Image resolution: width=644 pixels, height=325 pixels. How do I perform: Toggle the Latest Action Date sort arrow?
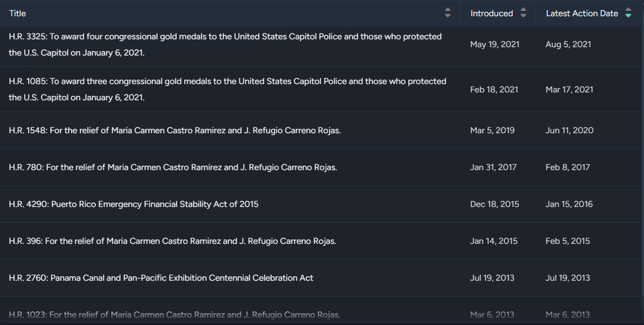[628, 13]
